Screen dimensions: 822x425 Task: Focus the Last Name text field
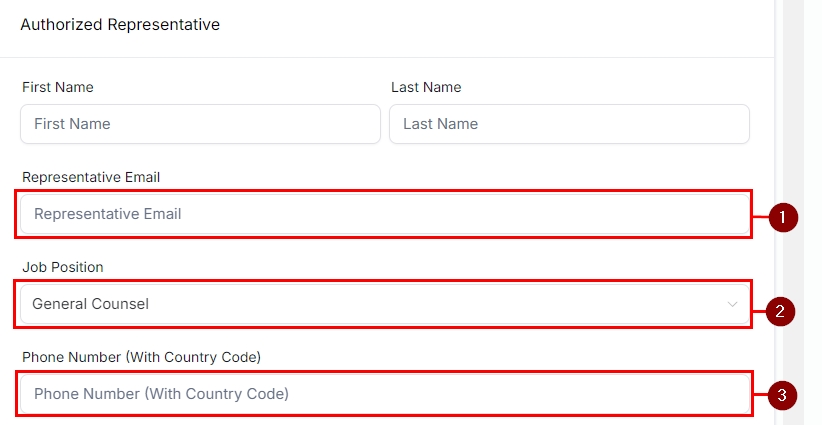569,124
